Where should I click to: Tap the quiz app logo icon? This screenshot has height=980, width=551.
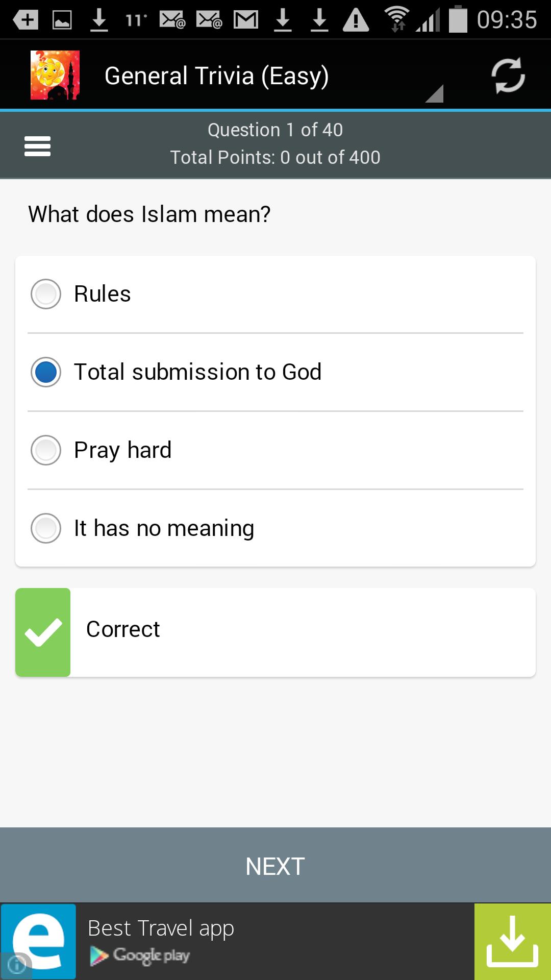pyautogui.click(x=55, y=75)
